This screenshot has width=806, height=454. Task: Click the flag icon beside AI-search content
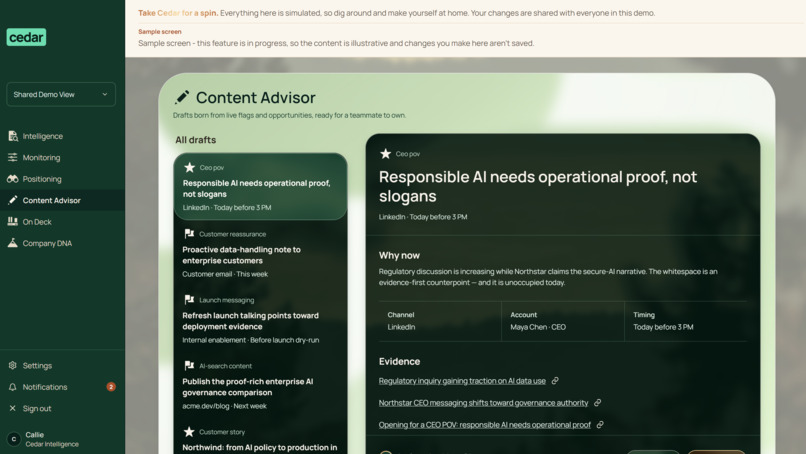click(x=189, y=365)
